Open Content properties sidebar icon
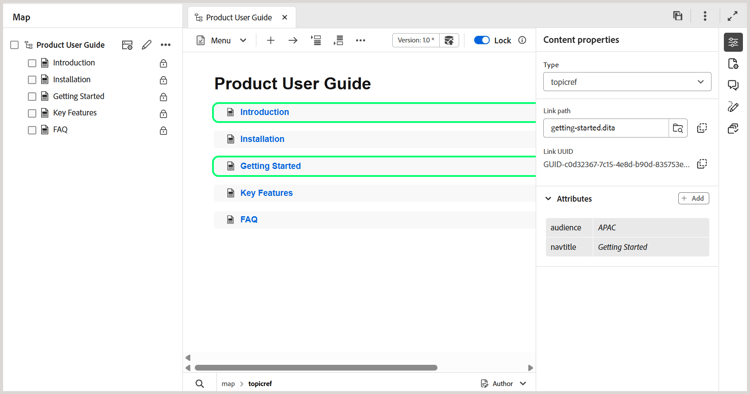The image size is (750, 394). (x=733, y=43)
